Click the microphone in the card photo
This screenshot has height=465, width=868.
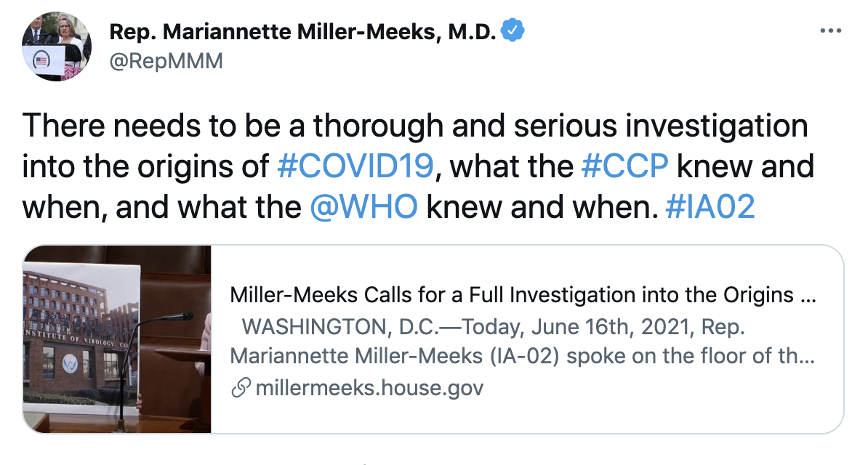(172, 318)
